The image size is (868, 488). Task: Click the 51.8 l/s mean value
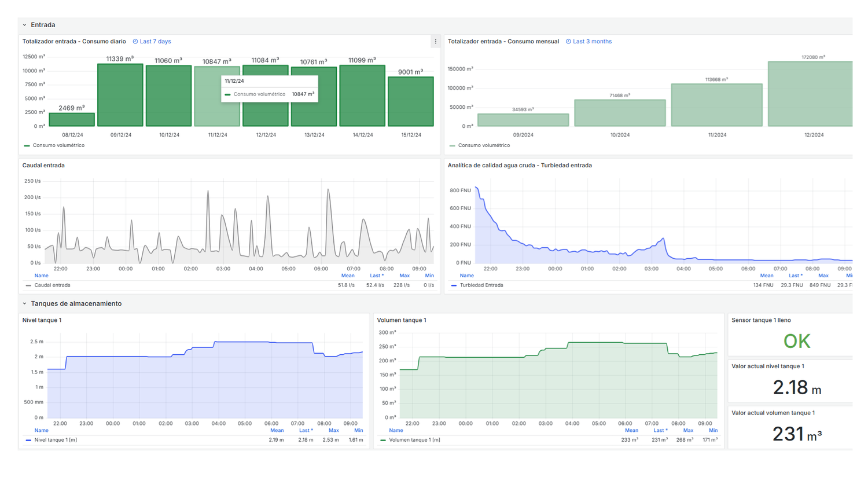(346, 285)
